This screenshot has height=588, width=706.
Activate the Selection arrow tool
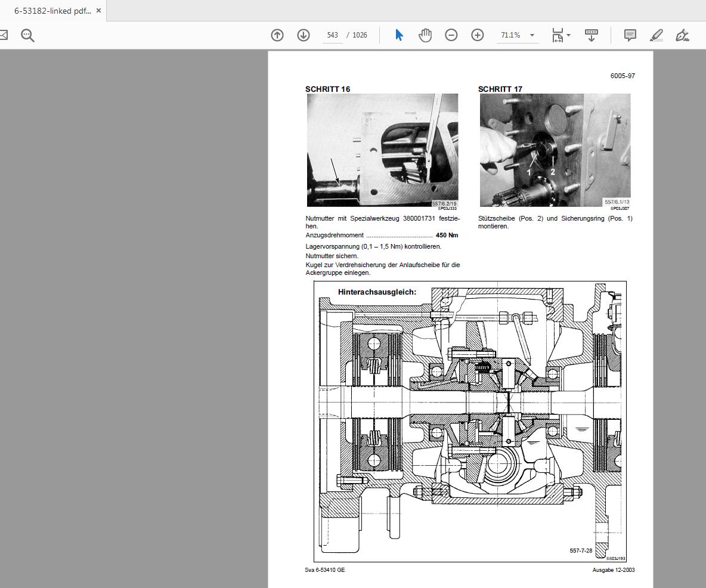399,35
